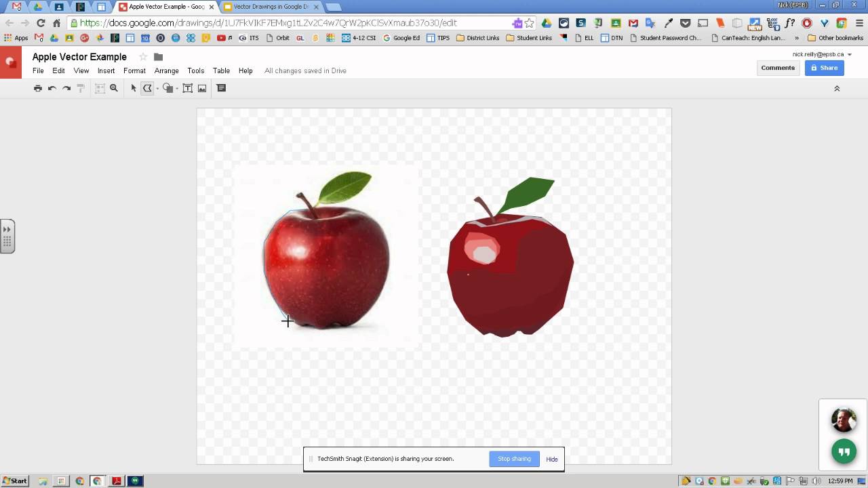The width and height of the screenshot is (868, 488).
Task: Select the Shape tool icon
Action: (x=167, y=88)
